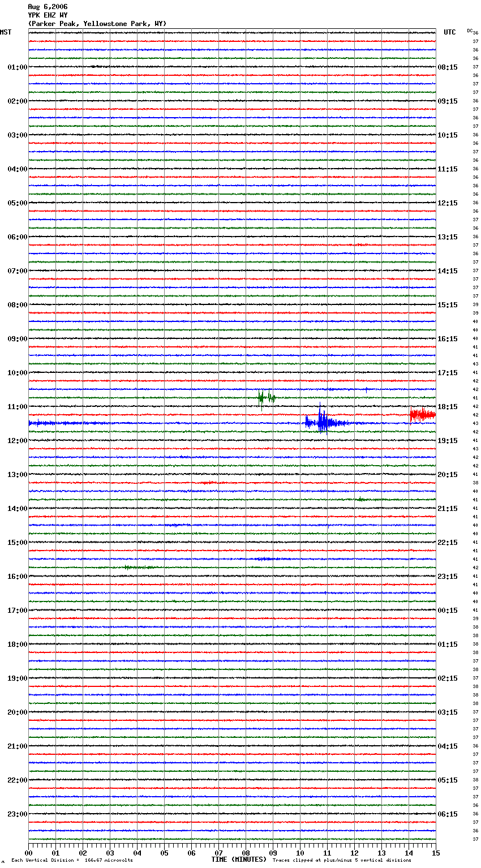Click the 08:00 MST time label
The height and width of the screenshot is (868, 481).
pyautogui.click(x=17, y=305)
